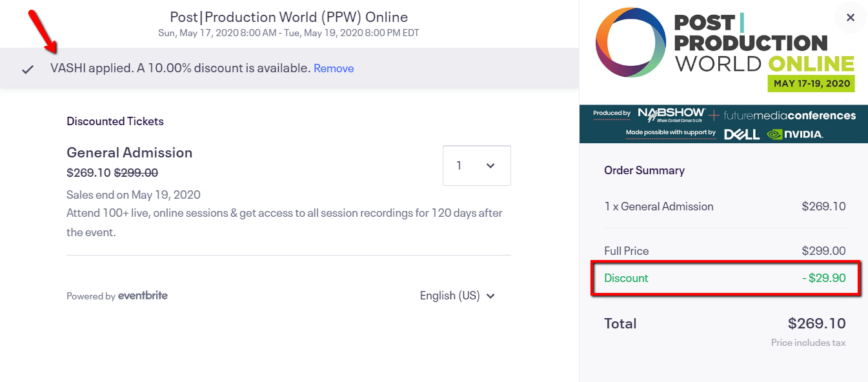Click the green Discount label in summary
This screenshot has height=382, width=868.
[626, 278]
